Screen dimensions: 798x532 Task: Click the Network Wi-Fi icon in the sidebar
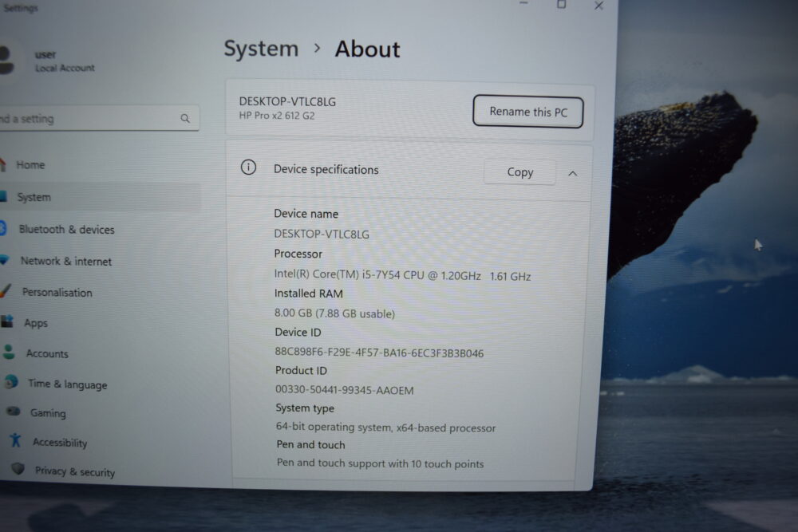4,260
